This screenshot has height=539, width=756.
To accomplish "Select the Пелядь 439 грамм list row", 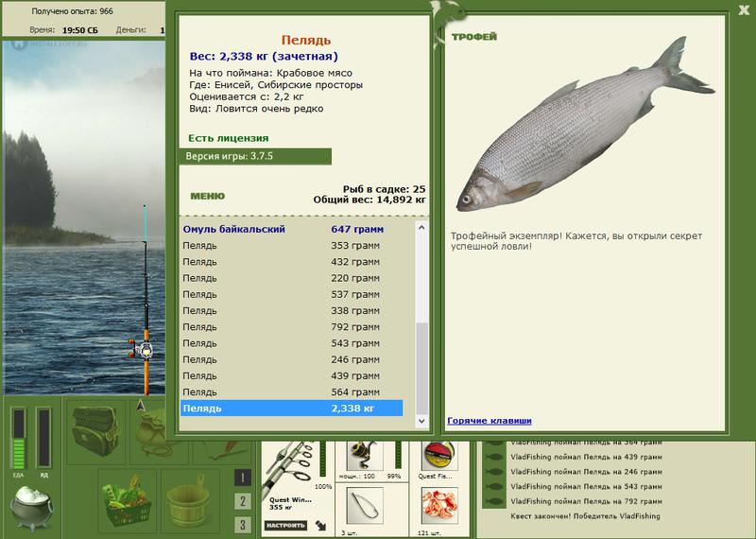I will (292, 376).
